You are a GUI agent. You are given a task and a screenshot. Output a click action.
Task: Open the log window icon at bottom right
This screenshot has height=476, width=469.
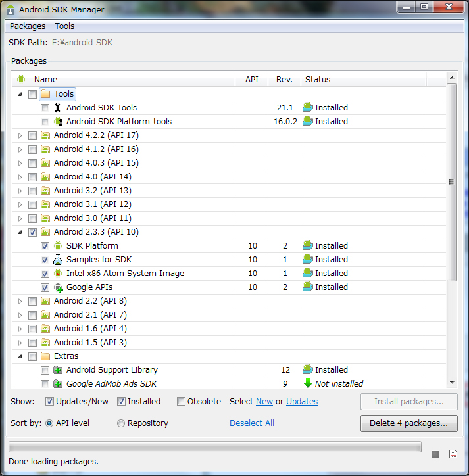pos(453,454)
